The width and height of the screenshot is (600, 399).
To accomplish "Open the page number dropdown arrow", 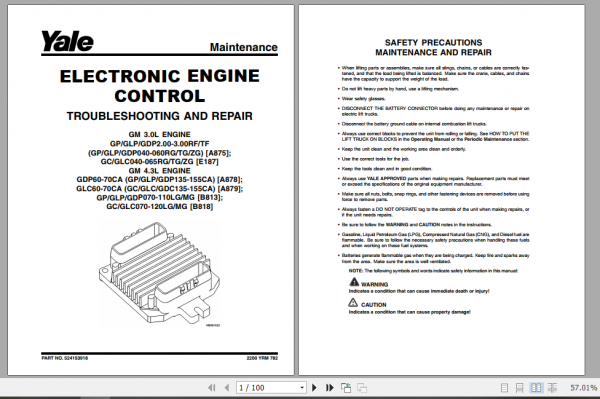I will (x=302, y=388).
